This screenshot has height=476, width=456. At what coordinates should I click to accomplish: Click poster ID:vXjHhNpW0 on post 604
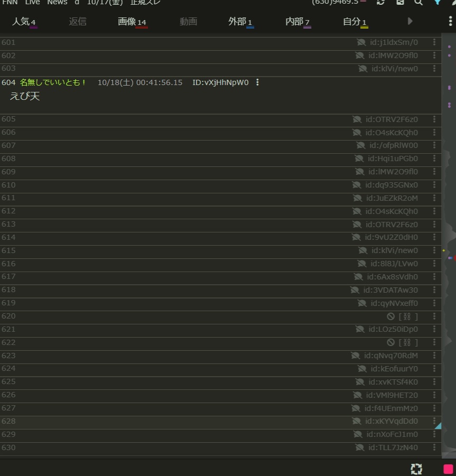220,82
